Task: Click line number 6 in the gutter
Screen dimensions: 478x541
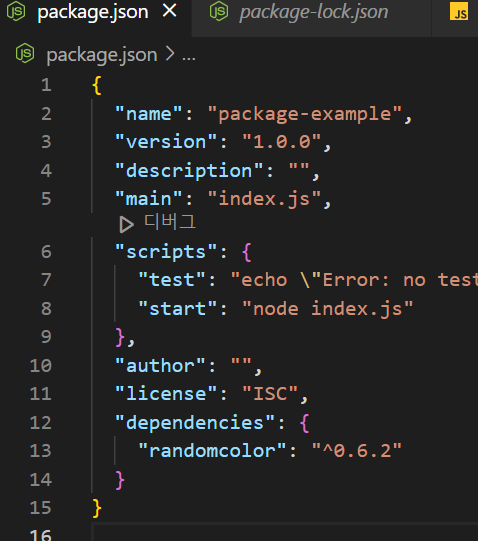Action: click(46, 252)
